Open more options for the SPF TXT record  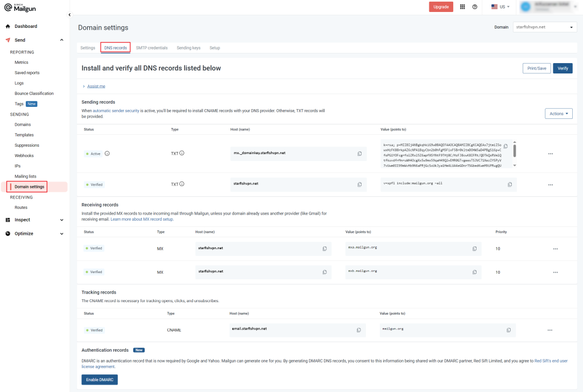[551, 185]
